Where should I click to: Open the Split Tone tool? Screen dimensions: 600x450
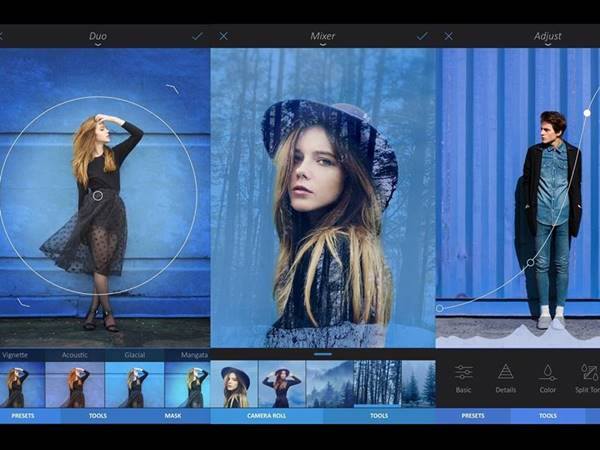(x=587, y=377)
